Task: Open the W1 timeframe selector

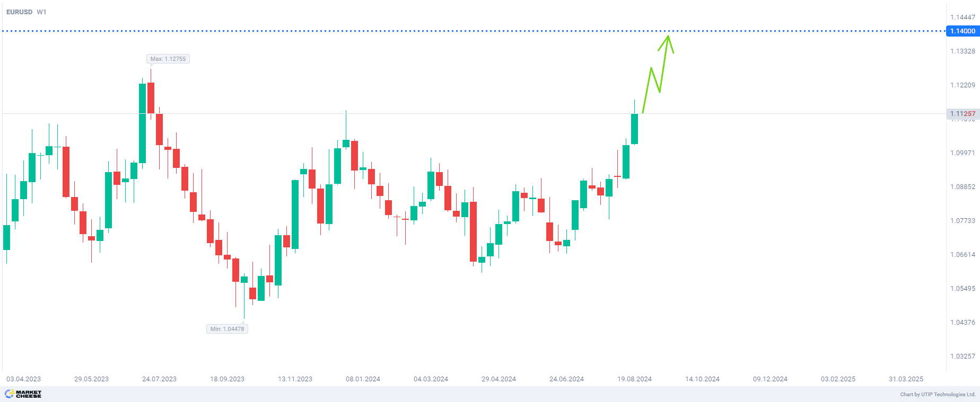Action: pos(41,12)
